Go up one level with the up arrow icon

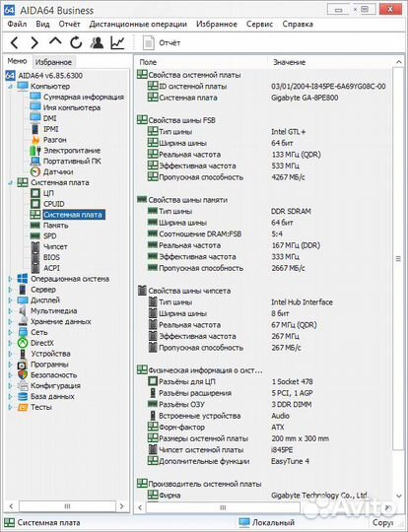click(55, 41)
